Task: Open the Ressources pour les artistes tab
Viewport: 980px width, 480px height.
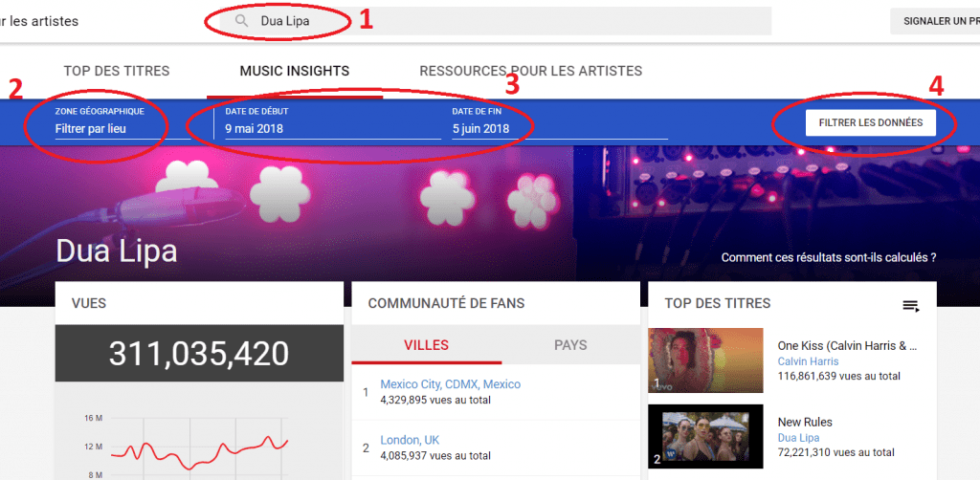Action: coord(530,71)
